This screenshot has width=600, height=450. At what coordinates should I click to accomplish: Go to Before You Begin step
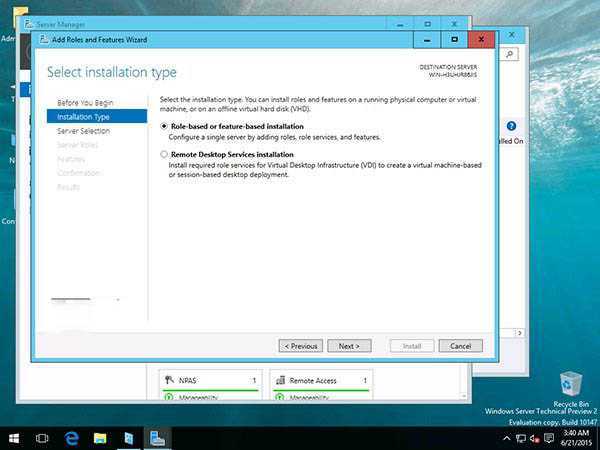[85, 103]
